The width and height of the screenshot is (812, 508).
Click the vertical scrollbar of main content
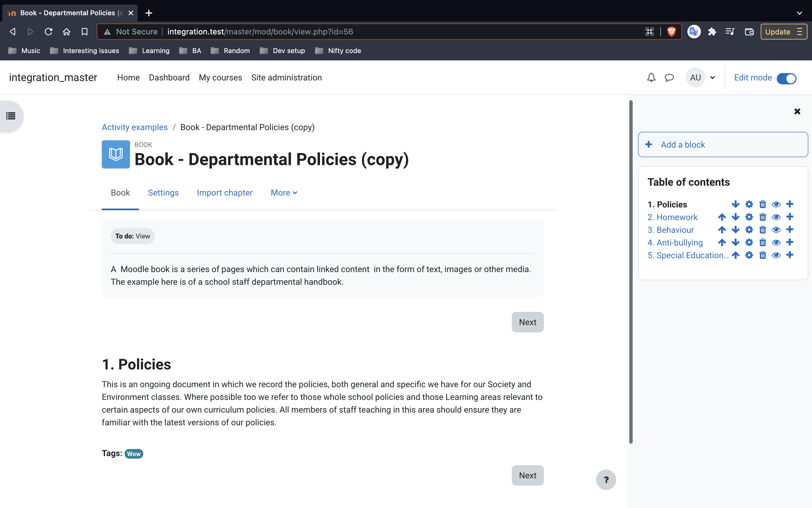coord(631,271)
